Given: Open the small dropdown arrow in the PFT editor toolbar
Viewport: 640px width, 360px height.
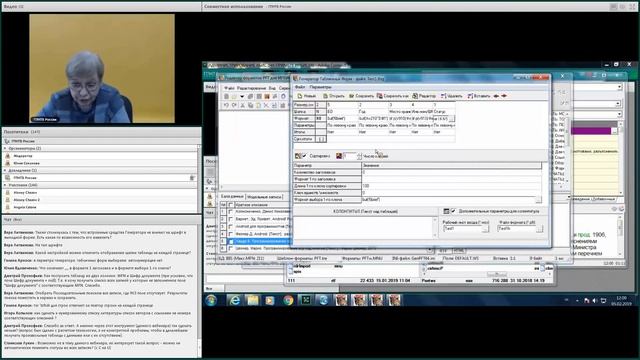Looking at the screenshot, I should point(242,97).
